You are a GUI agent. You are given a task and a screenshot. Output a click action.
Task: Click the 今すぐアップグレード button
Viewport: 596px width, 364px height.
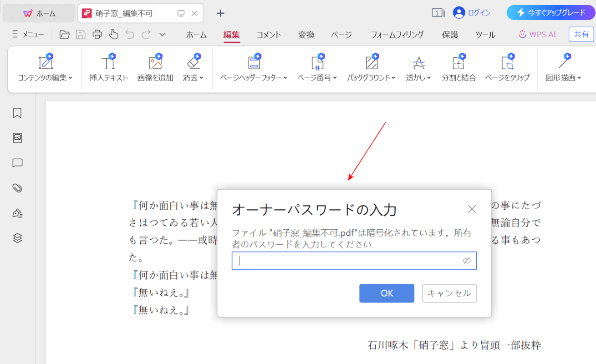pyautogui.click(x=551, y=13)
